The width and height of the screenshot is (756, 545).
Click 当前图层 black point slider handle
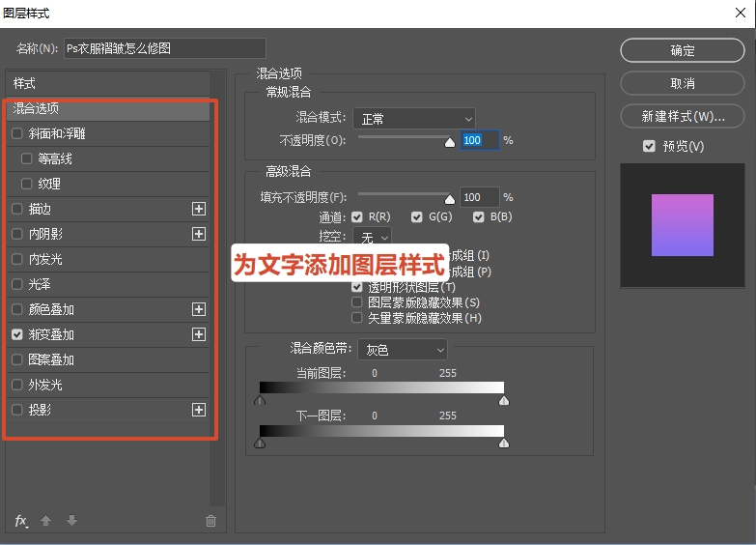pos(260,400)
